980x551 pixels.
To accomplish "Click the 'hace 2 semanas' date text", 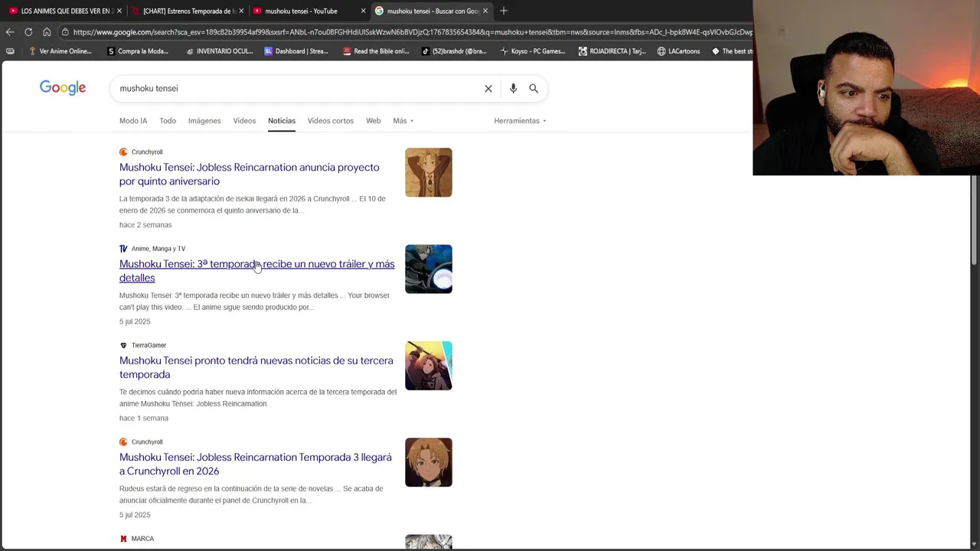I will pos(145,225).
